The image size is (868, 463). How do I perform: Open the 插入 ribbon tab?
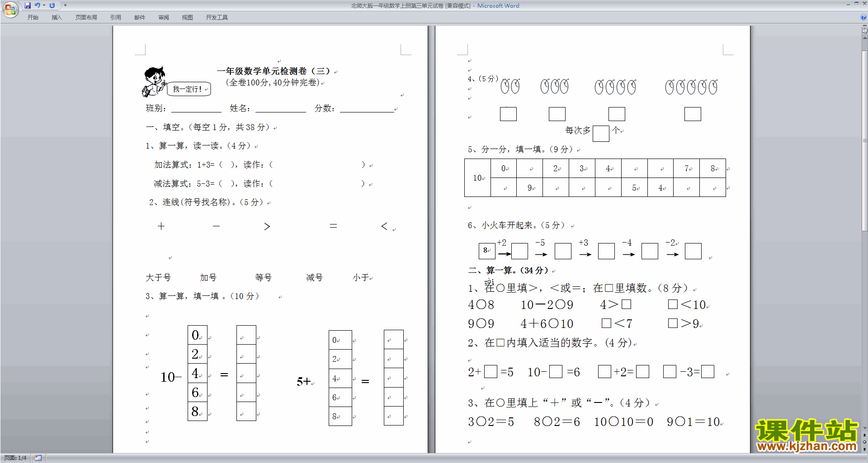point(57,18)
